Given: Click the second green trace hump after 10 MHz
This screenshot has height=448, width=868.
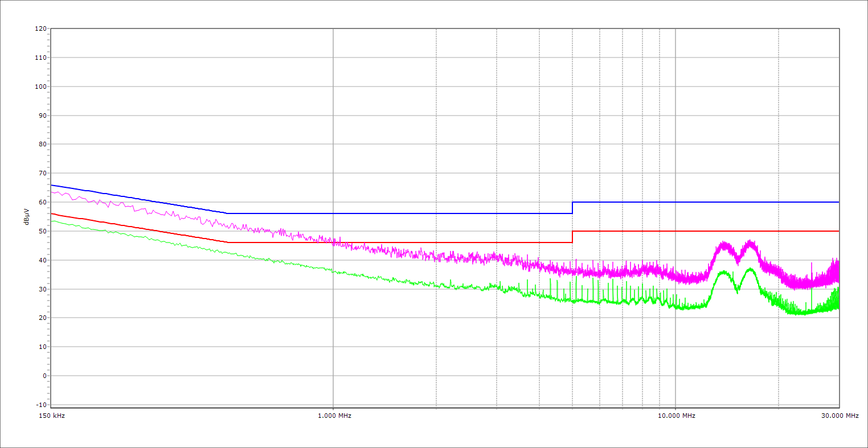Looking at the screenshot, I should click(750, 270).
